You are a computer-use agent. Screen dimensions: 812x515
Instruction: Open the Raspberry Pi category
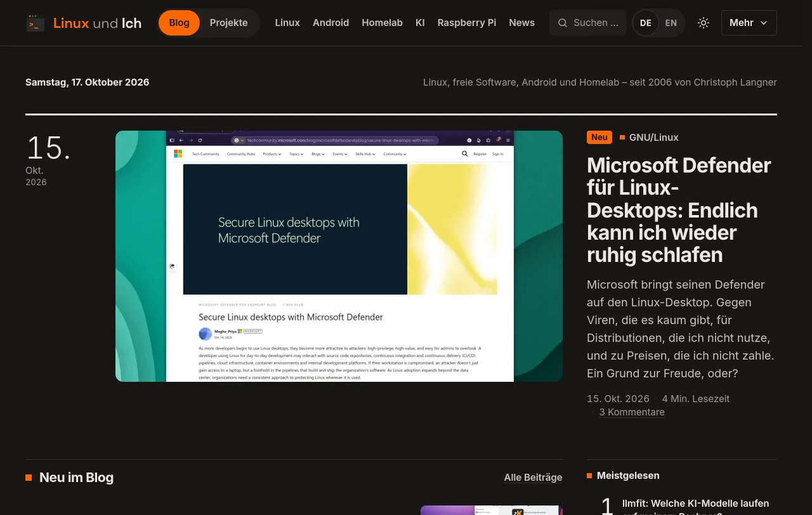(x=467, y=23)
